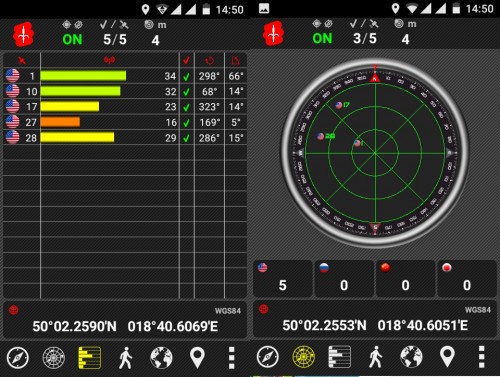The height and width of the screenshot is (377, 500).
Task: Tap green signal bar with value 34
Action: click(83, 76)
